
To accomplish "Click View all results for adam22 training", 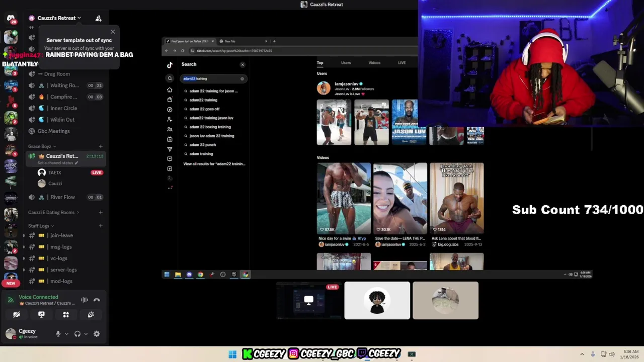I will pyautogui.click(x=214, y=164).
